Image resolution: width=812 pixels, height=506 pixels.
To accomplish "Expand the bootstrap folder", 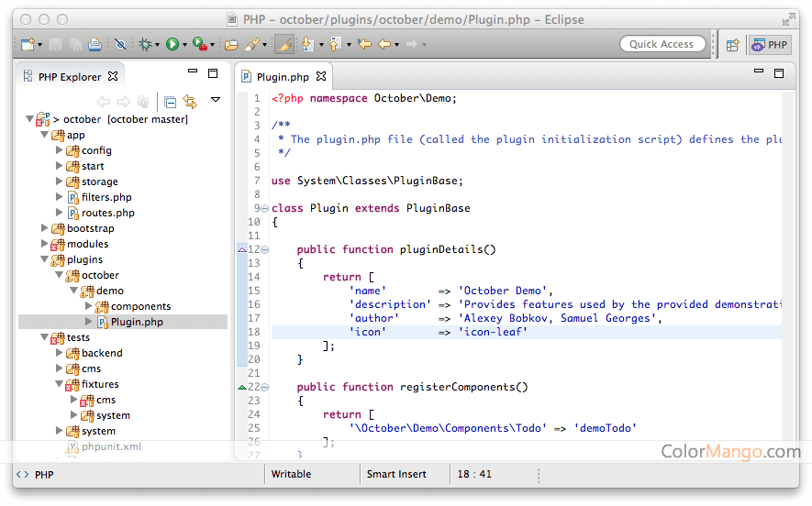I will click(45, 228).
